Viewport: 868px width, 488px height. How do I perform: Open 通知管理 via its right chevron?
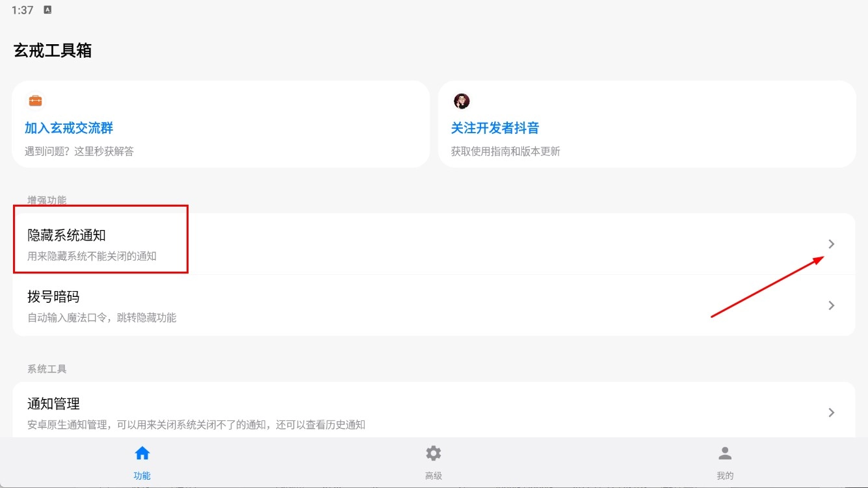832,413
